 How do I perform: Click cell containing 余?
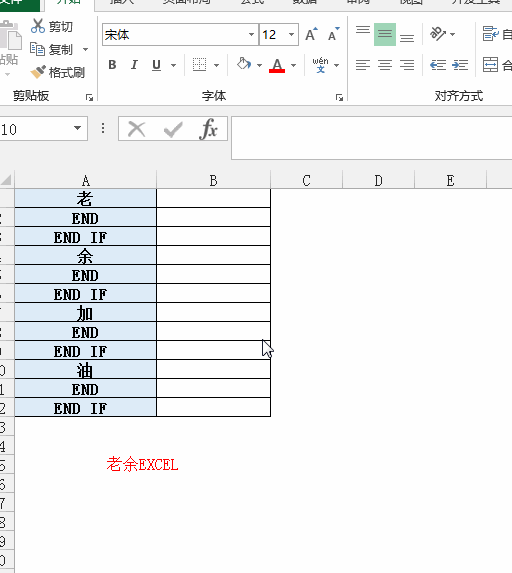point(86,255)
